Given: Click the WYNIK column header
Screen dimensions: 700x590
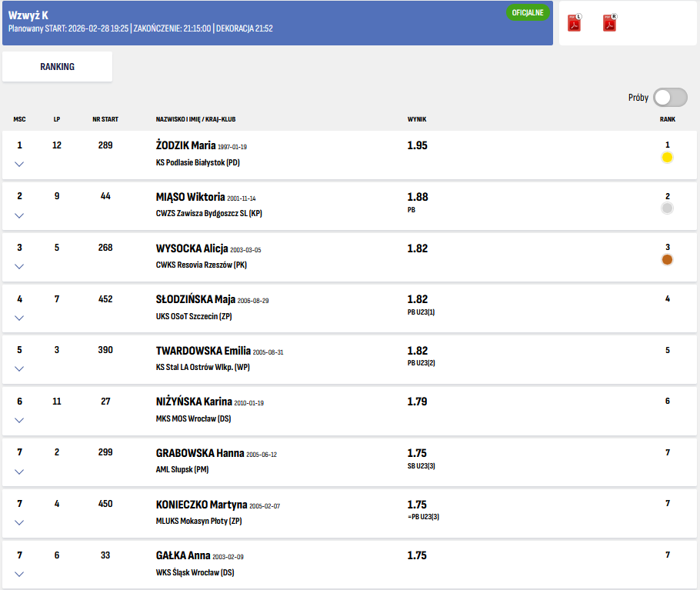Looking at the screenshot, I should click(x=417, y=119).
